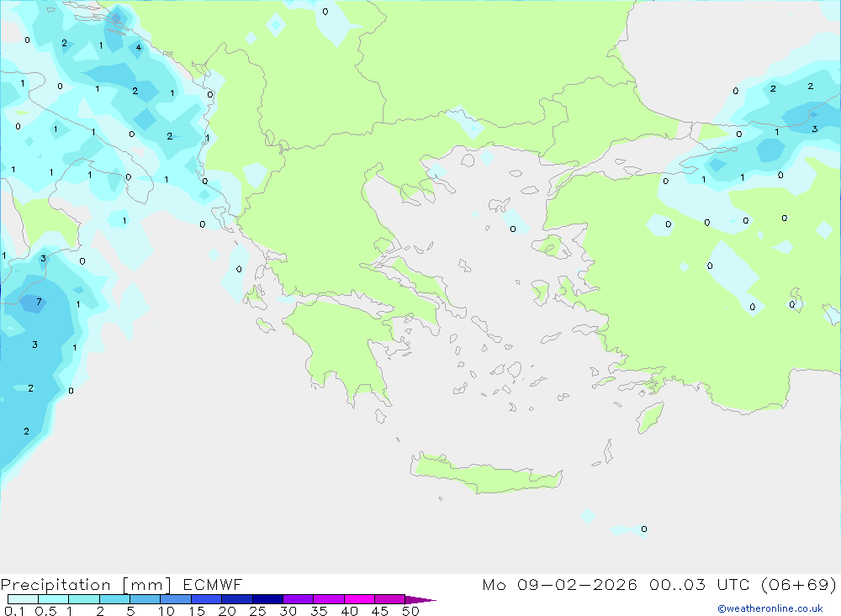Click the island of Crete on the map
The width and height of the screenshot is (841, 616).
click(485, 475)
